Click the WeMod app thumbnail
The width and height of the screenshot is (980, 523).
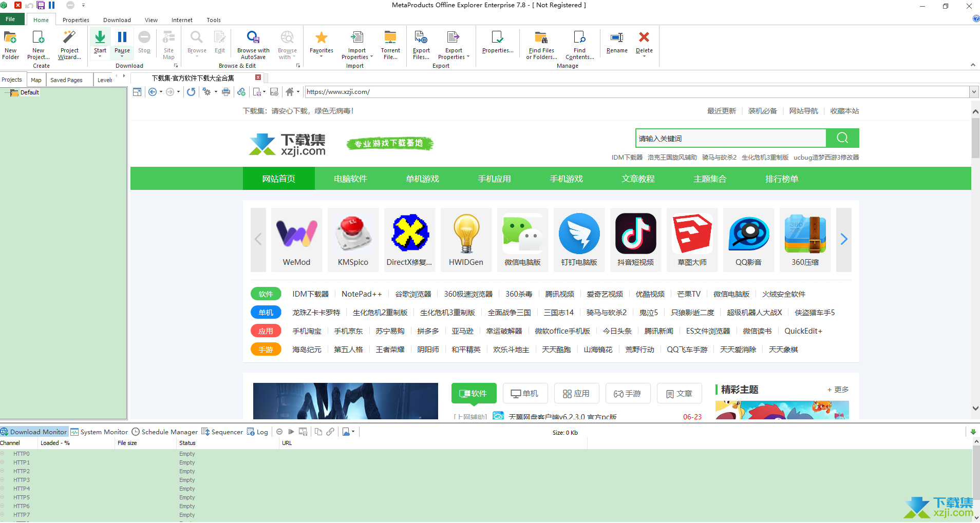coord(296,240)
